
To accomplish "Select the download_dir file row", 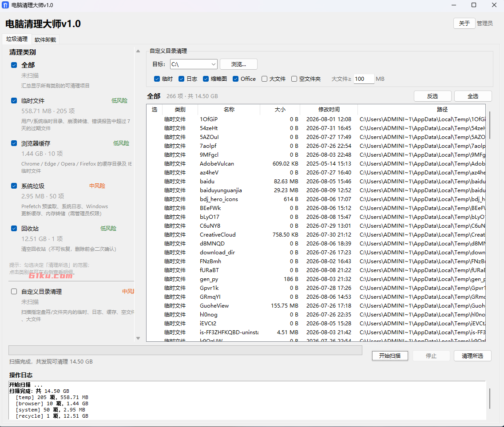I will (x=316, y=253).
